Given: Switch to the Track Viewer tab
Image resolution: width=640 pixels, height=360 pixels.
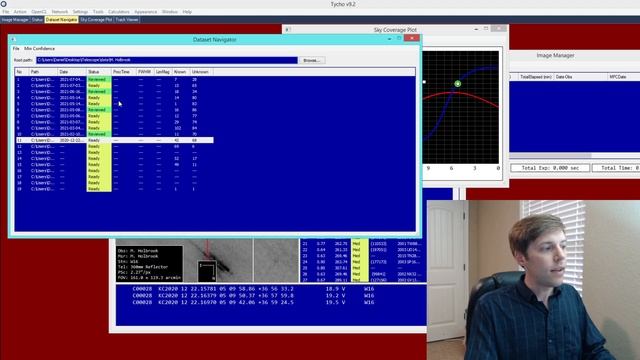Looking at the screenshot, I should (x=127, y=20).
